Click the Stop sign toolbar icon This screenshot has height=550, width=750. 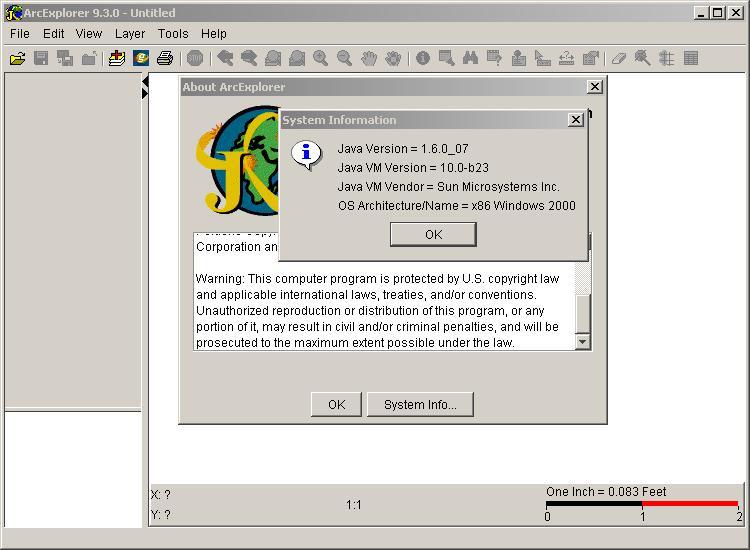pyautogui.click(x=195, y=59)
